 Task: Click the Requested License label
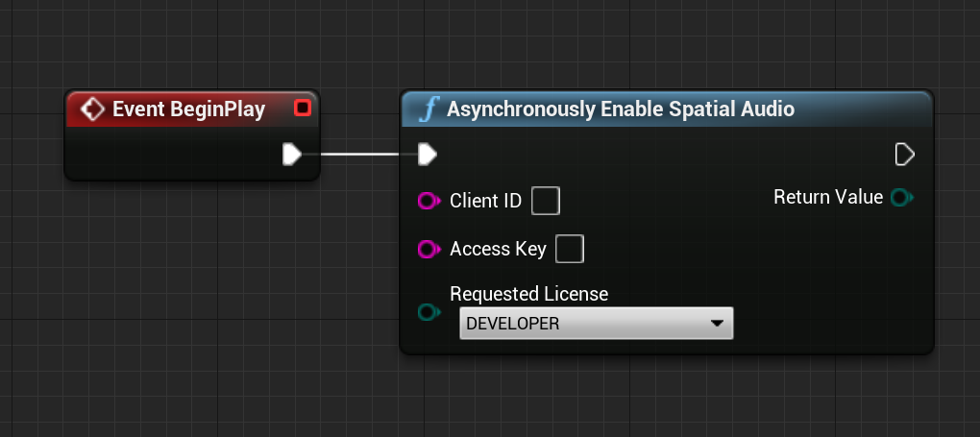coord(528,294)
